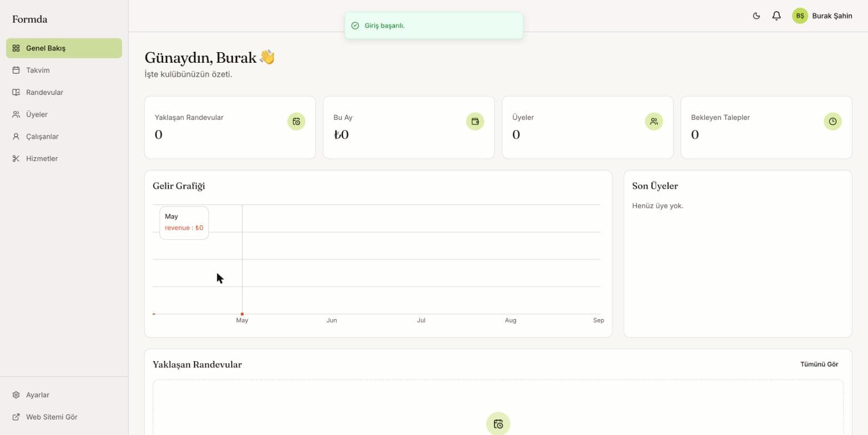Click Gelir Grafiği heading
Screen dimensions: 868x435
[179, 186]
